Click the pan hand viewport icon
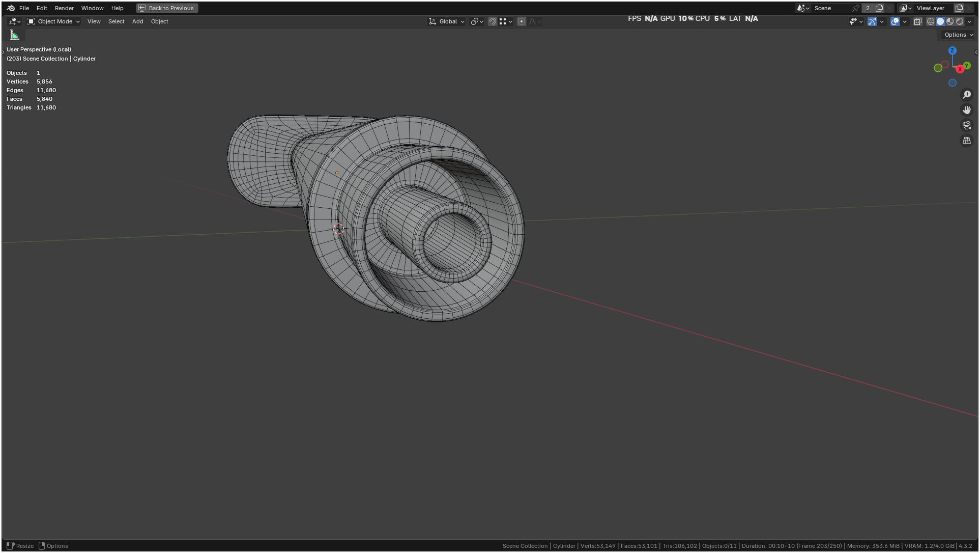980x553 pixels. pyautogui.click(x=966, y=110)
